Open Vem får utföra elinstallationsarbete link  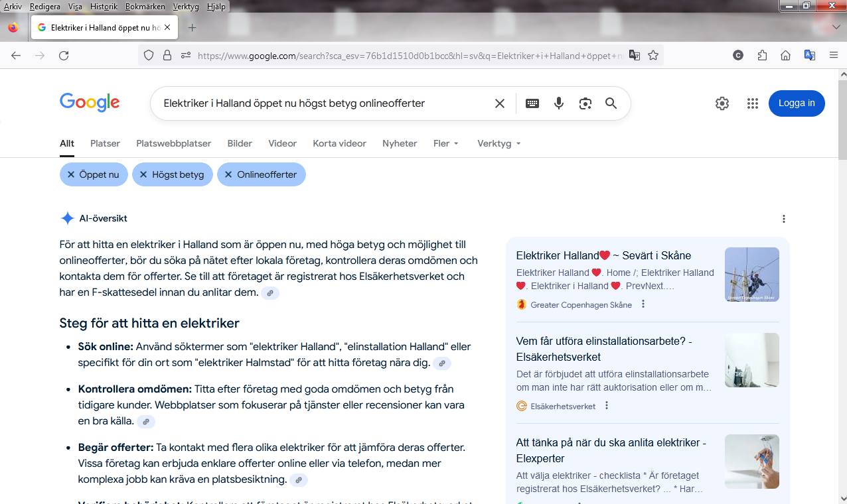pyautogui.click(x=603, y=349)
